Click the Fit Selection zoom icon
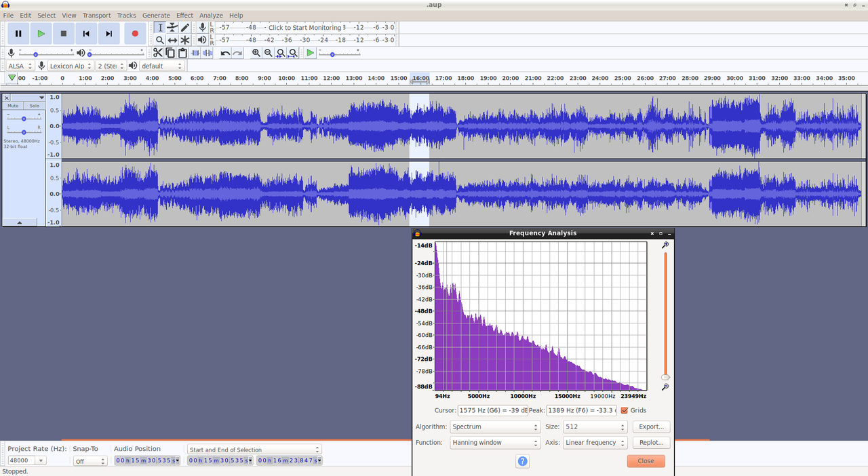Image resolution: width=868 pixels, height=476 pixels. pyautogui.click(x=280, y=53)
